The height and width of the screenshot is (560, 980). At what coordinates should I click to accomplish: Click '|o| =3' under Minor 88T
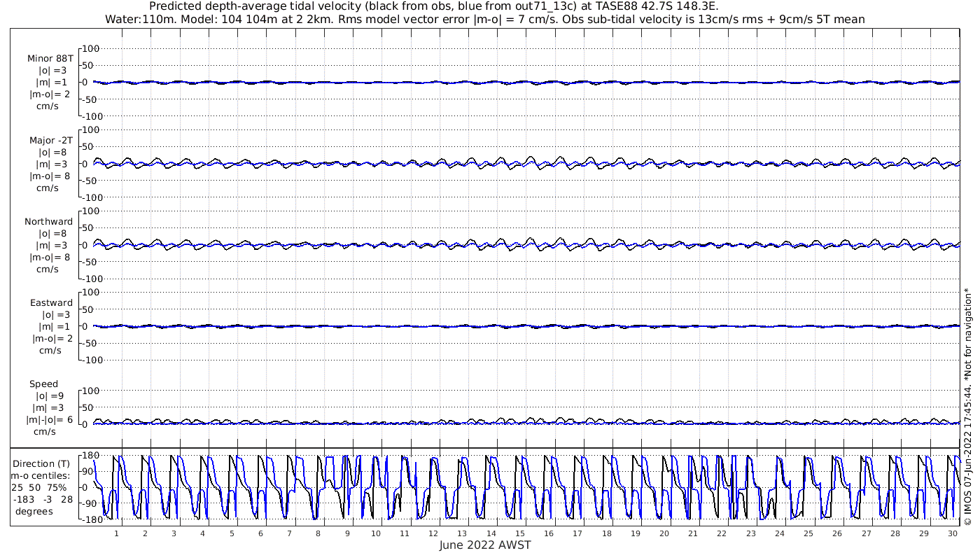tap(52, 71)
